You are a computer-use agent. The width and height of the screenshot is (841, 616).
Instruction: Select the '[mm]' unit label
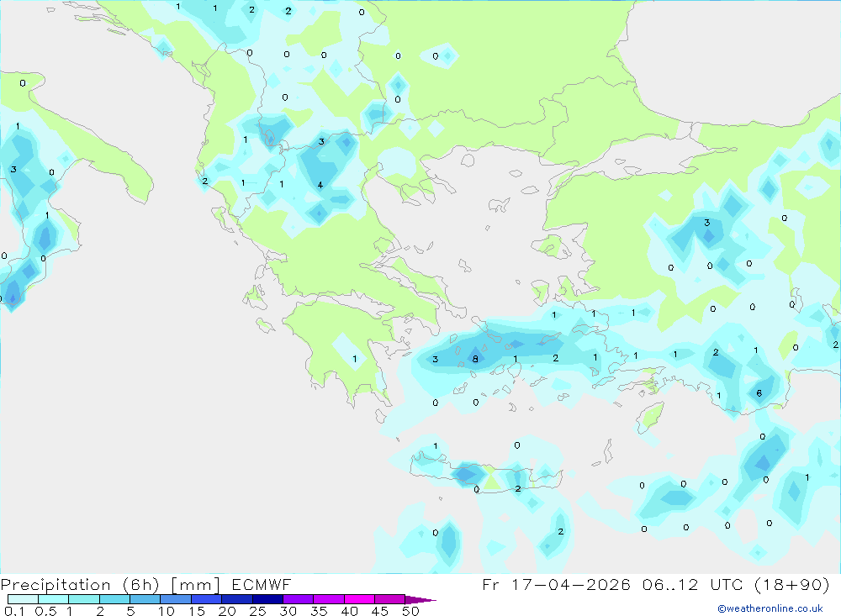(196, 584)
